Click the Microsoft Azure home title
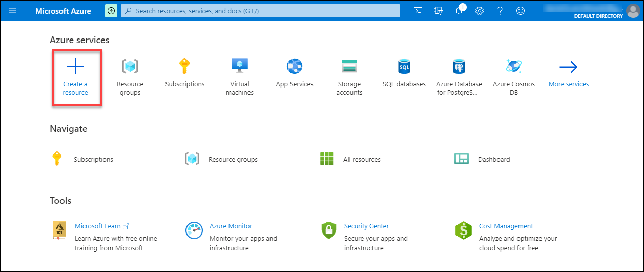 pos(63,11)
